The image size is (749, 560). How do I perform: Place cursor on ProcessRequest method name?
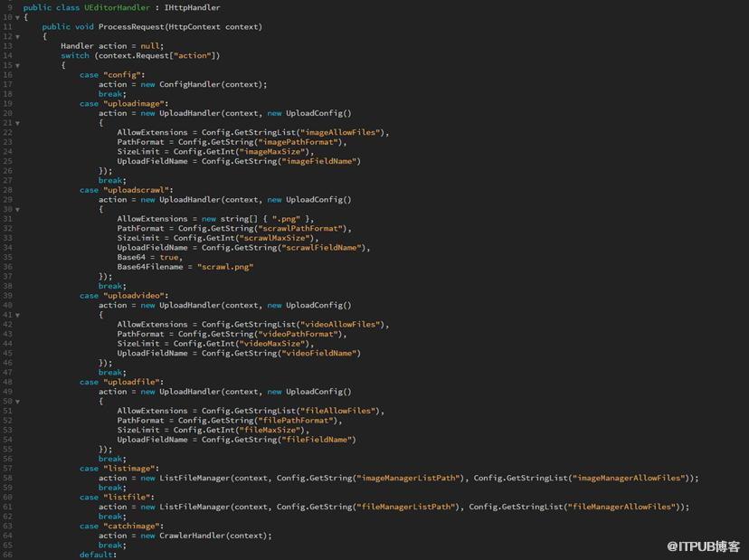(131, 27)
